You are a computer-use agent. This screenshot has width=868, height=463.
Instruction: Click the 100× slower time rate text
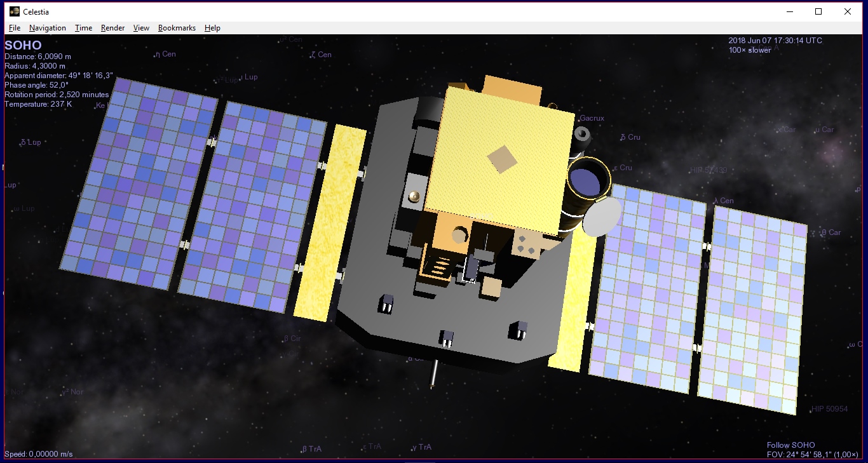750,50
